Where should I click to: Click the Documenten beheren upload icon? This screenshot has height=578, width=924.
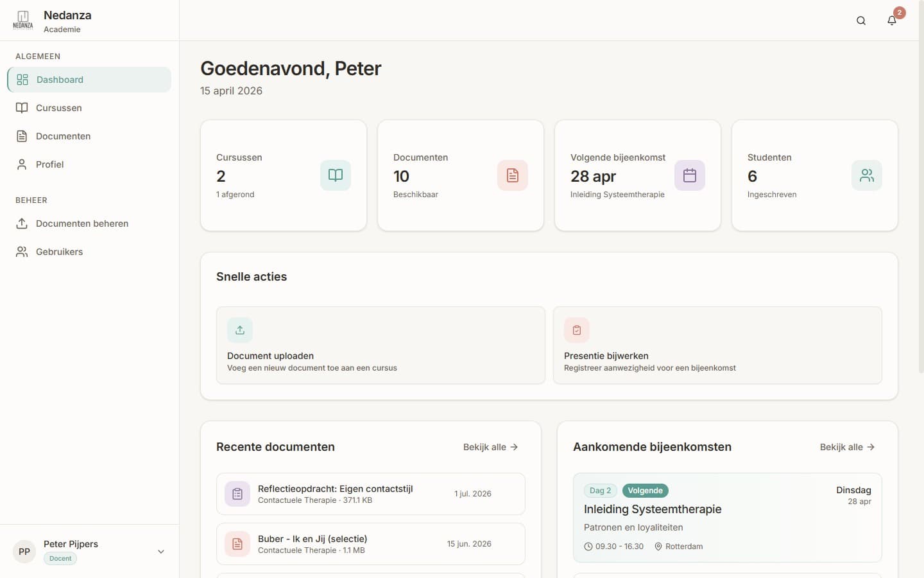click(x=22, y=223)
